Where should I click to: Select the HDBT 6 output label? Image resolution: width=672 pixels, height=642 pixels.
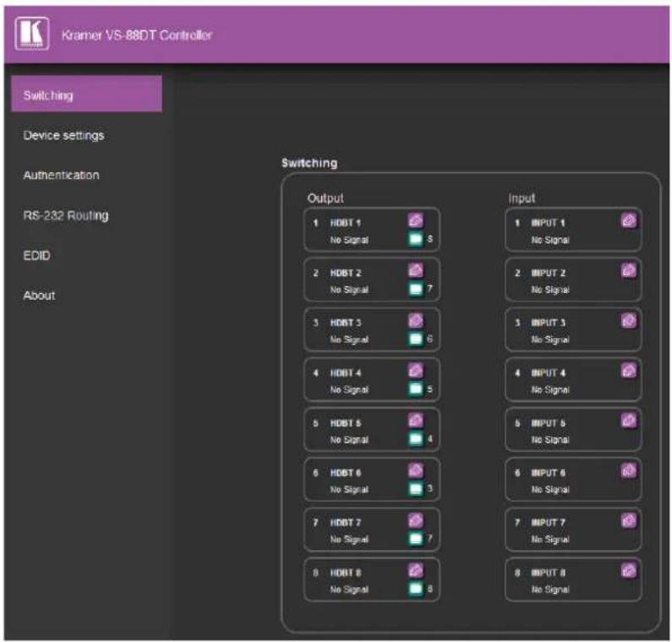346,473
